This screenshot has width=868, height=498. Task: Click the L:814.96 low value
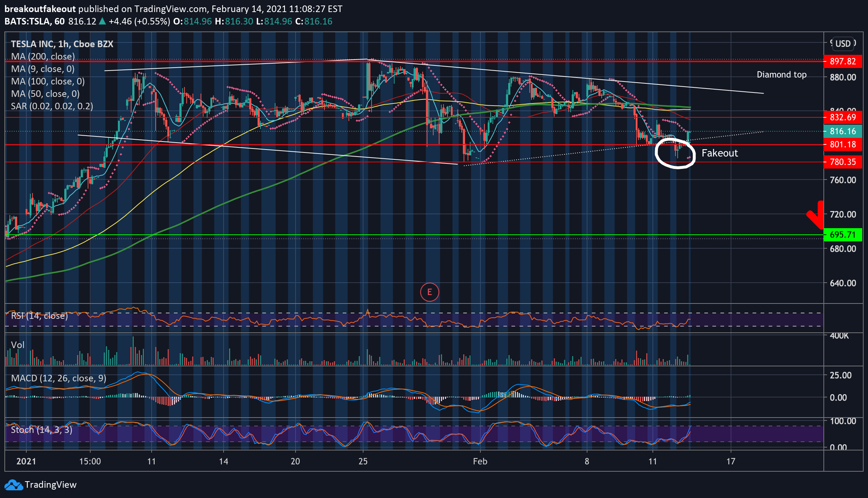click(x=274, y=22)
